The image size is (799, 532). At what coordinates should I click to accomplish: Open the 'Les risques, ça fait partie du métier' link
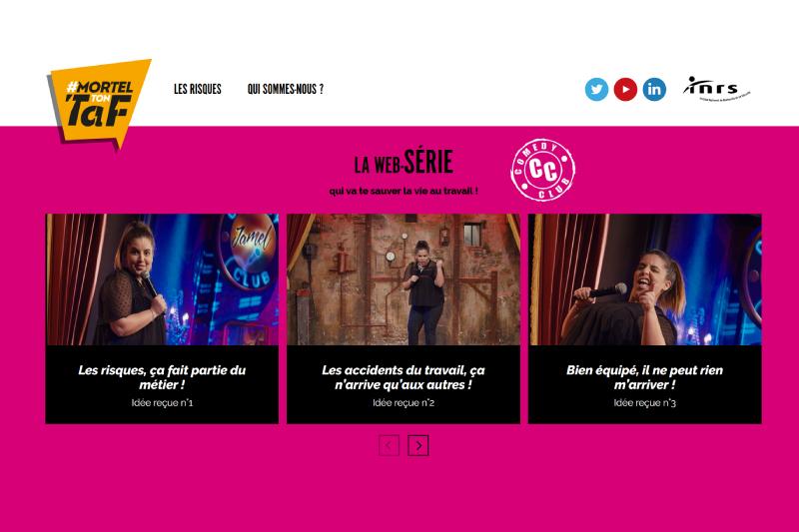click(162, 377)
